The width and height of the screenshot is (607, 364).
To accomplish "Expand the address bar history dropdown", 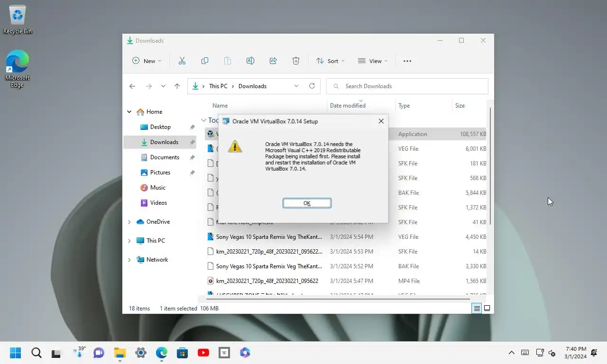I will [x=296, y=86].
